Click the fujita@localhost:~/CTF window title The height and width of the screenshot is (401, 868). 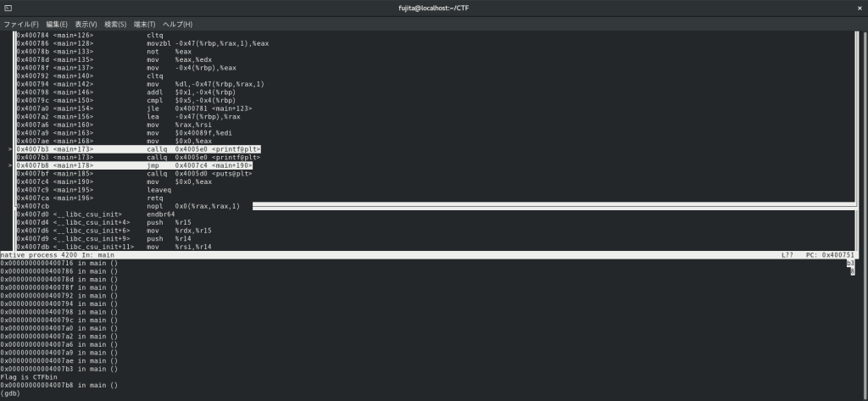pyautogui.click(x=433, y=8)
